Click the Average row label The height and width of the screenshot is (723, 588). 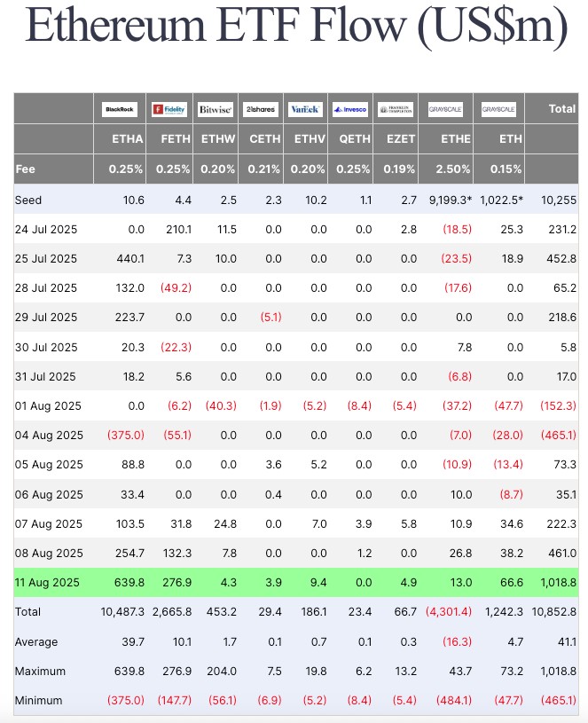coord(36,642)
